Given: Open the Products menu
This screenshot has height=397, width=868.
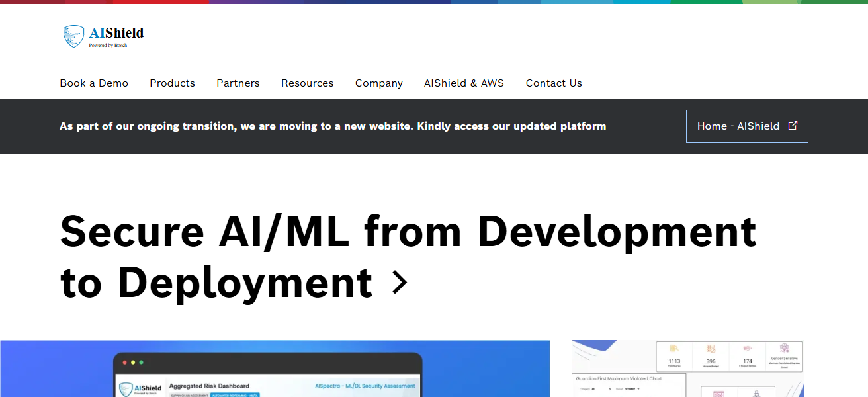Looking at the screenshot, I should 172,83.
